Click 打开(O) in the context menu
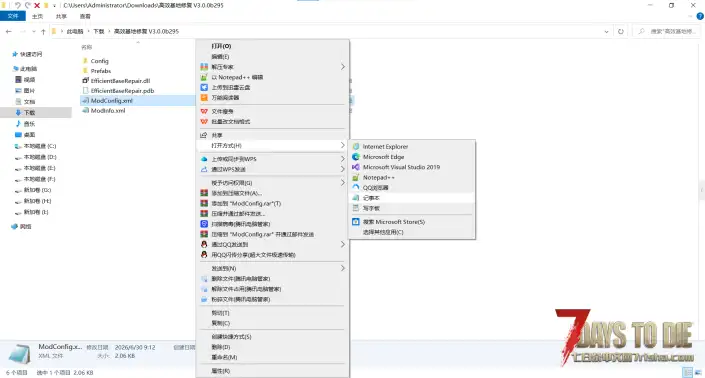705x378 pixels. pos(272,46)
